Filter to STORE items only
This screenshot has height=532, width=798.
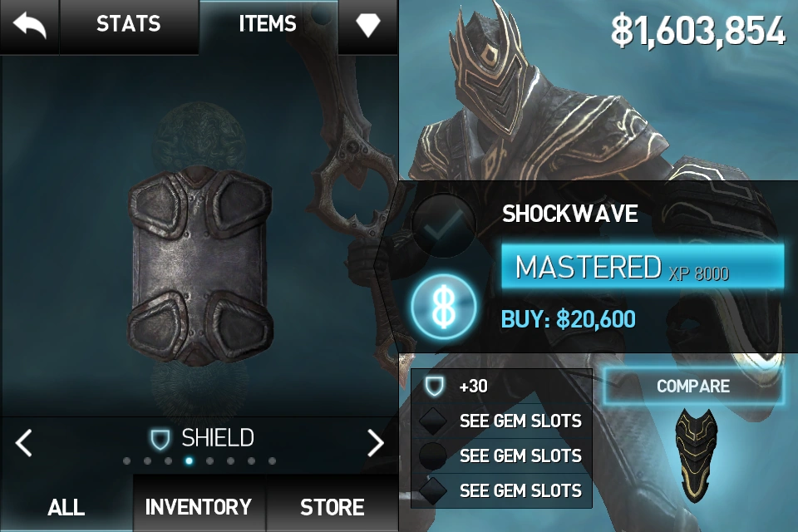coord(332,506)
